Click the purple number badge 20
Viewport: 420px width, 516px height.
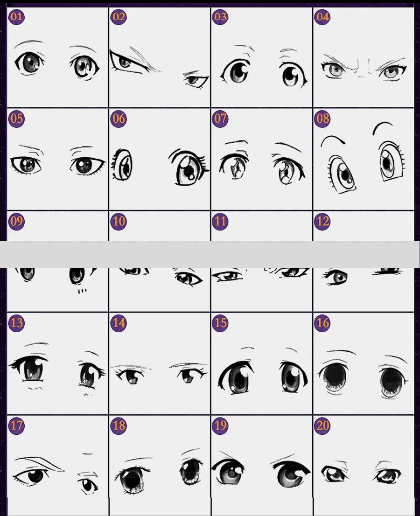pyautogui.click(x=322, y=426)
